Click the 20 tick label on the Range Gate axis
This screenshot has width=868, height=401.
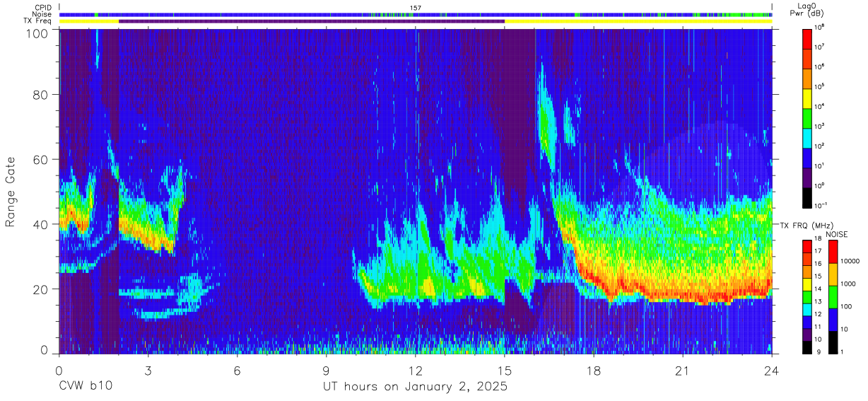pyautogui.click(x=40, y=289)
